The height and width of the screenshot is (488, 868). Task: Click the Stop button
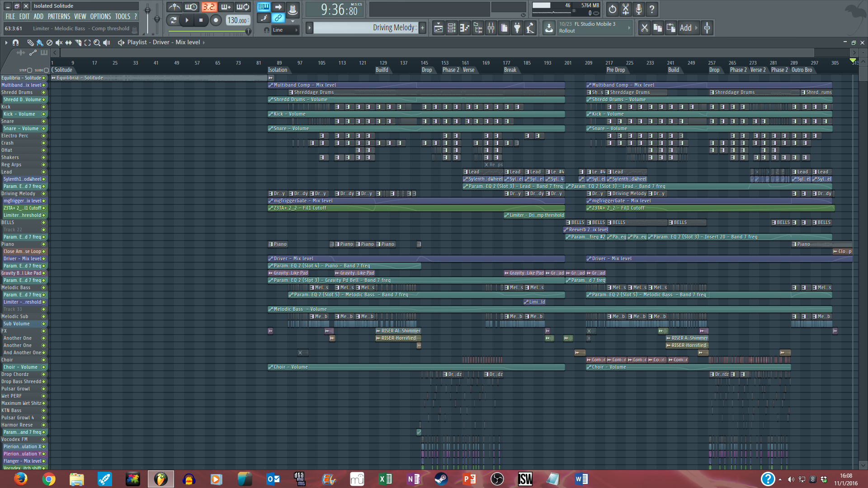click(201, 20)
